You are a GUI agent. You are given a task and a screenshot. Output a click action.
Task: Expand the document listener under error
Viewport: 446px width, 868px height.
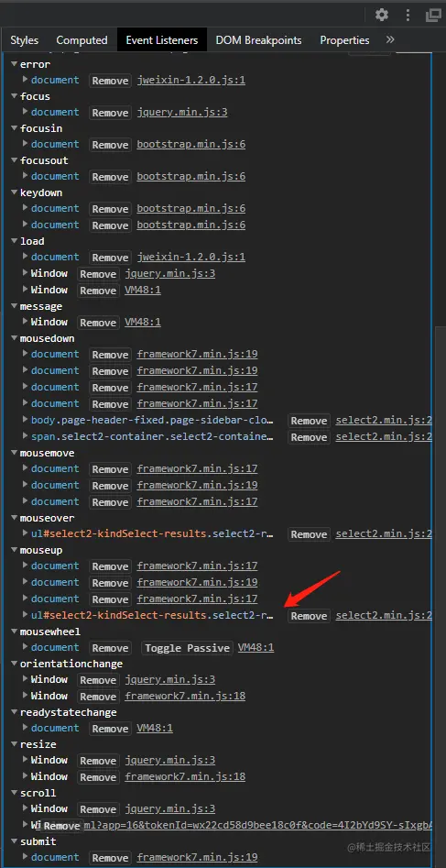26,80
